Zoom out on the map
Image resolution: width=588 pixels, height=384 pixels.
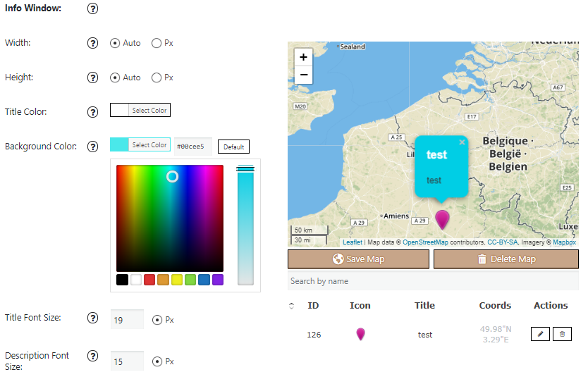pos(303,75)
